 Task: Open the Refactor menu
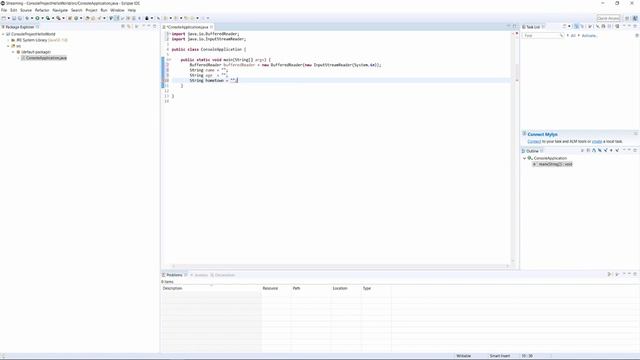42,10
